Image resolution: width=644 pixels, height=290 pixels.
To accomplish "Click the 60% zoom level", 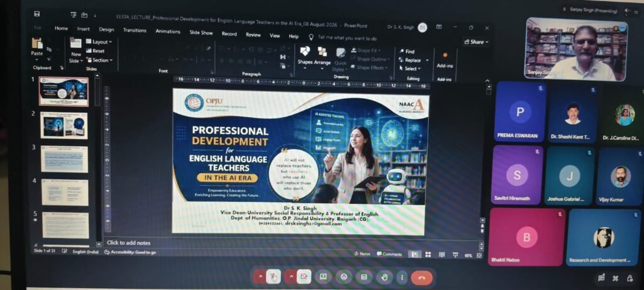I will coord(468,255).
